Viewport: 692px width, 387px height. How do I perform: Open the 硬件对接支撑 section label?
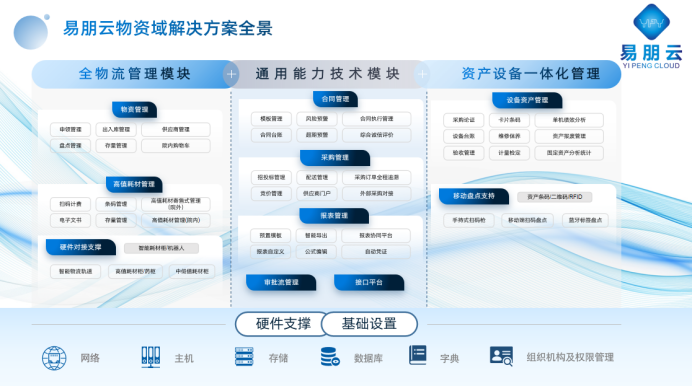pos(81,247)
